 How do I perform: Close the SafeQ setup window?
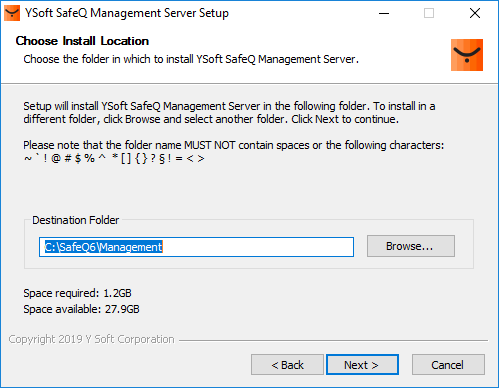(475, 13)
